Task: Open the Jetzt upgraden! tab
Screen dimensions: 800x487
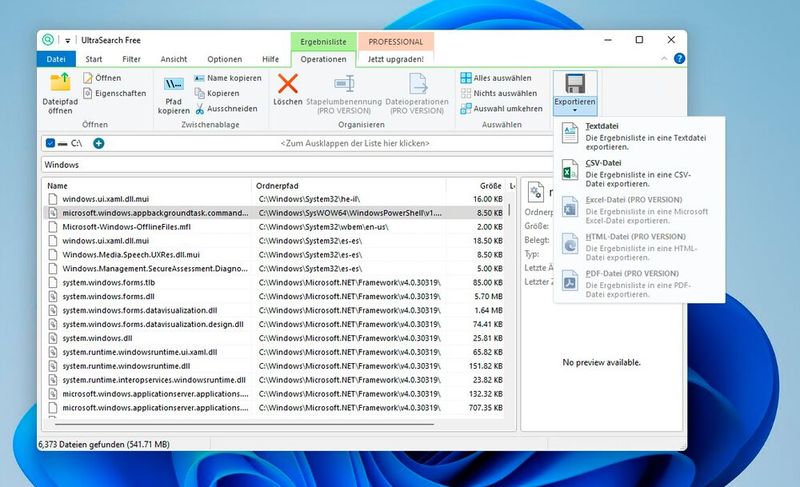Action: coord(395,59)
